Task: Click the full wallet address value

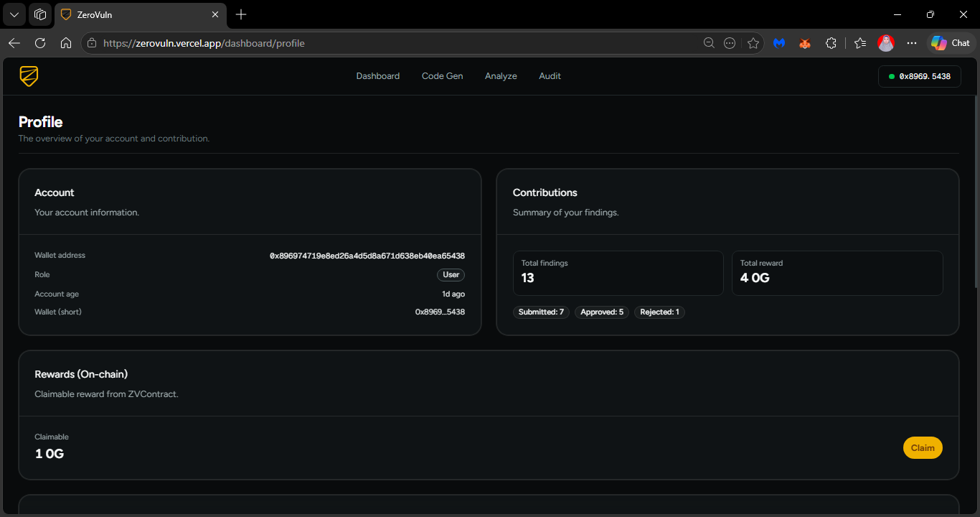Action: click(x=367, y=256)
